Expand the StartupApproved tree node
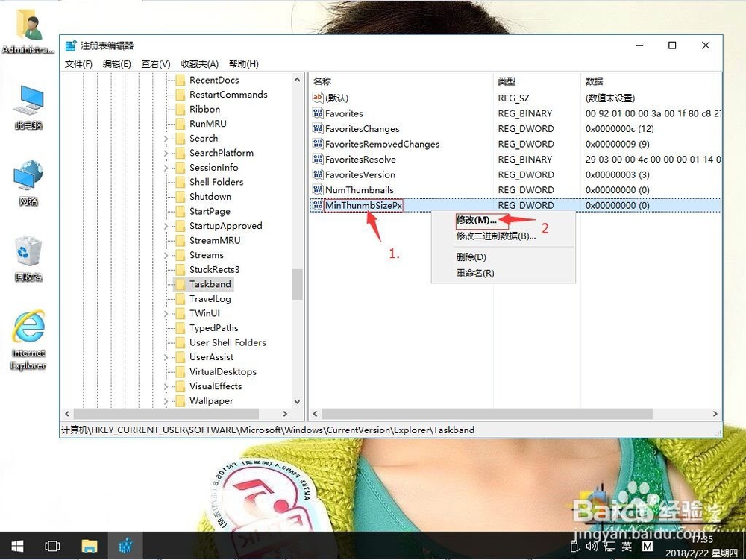The image size is (746, 560). [166, 226]
